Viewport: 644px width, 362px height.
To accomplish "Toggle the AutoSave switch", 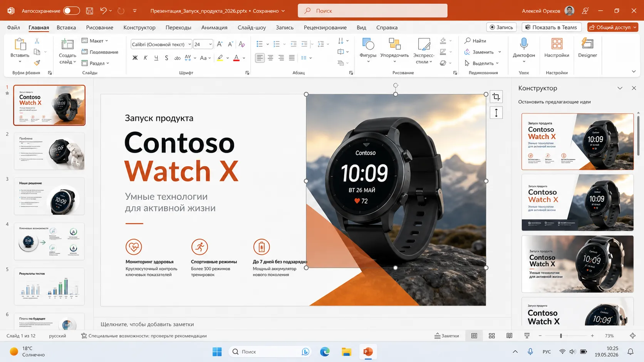I will point(72,11).
